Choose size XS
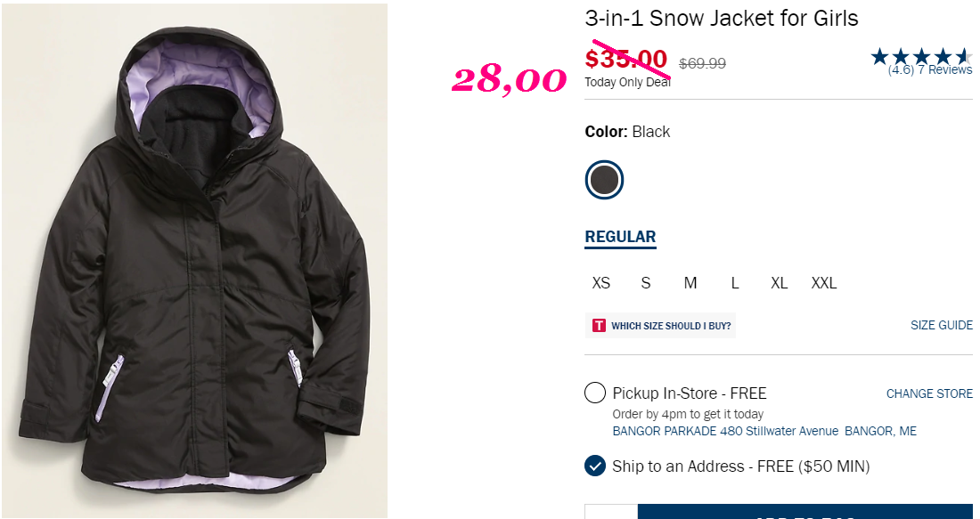The image size is (980, 519). 600,283
